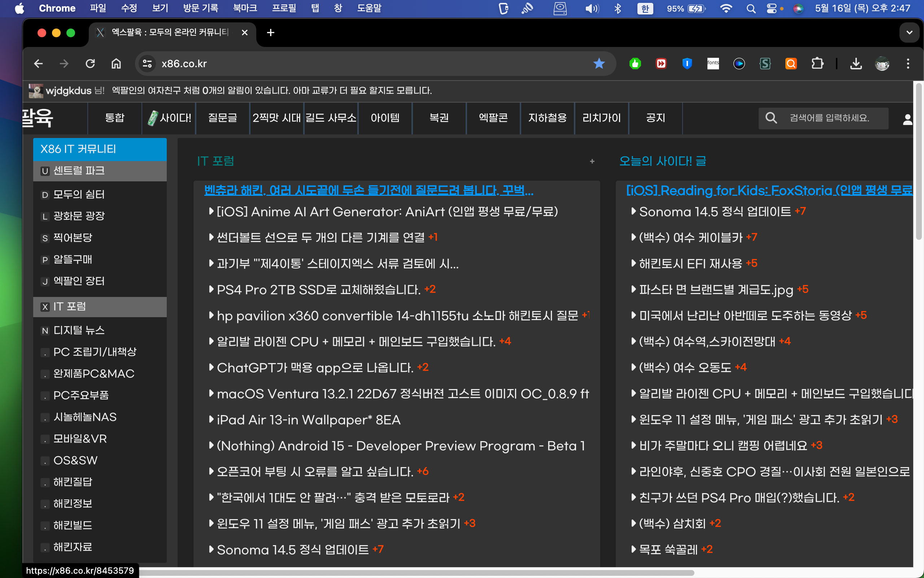Open the Chrome profile avatar

(882, 64)
